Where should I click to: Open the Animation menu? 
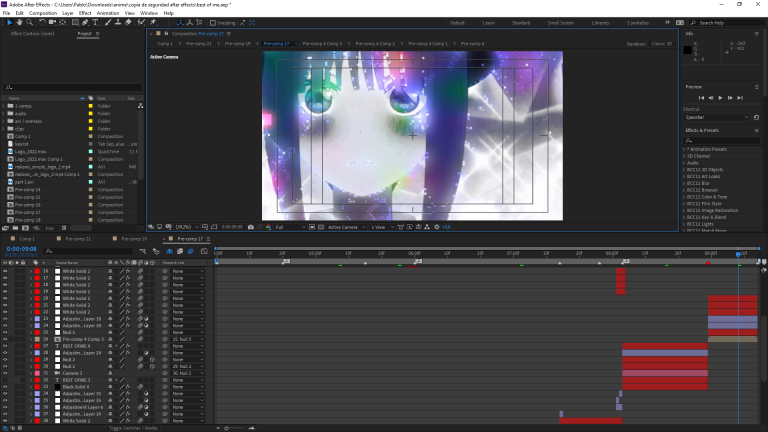[x=108, y=13]
